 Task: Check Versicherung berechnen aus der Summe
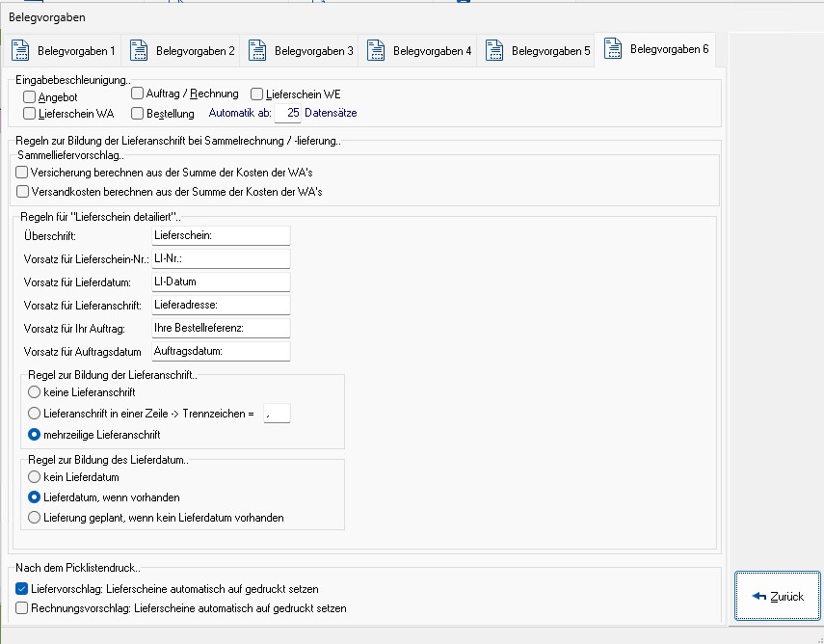tap(22, 172)
